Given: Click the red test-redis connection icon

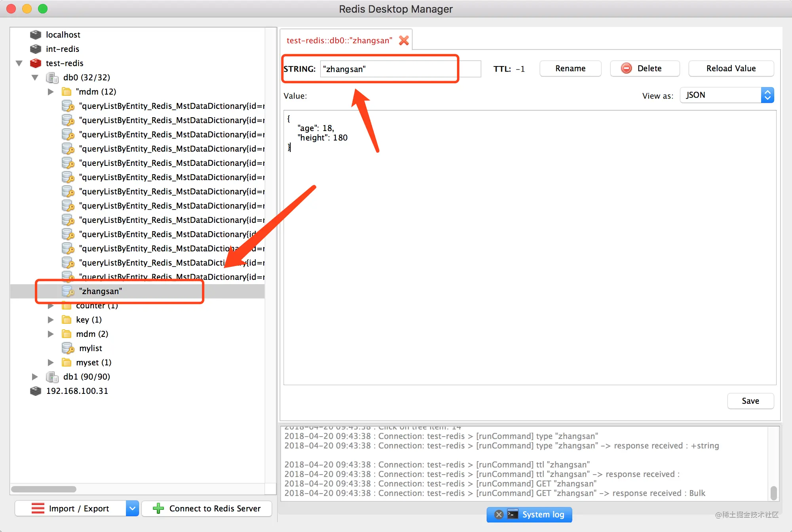Looking at the screenshot, I should pos(36,63).
